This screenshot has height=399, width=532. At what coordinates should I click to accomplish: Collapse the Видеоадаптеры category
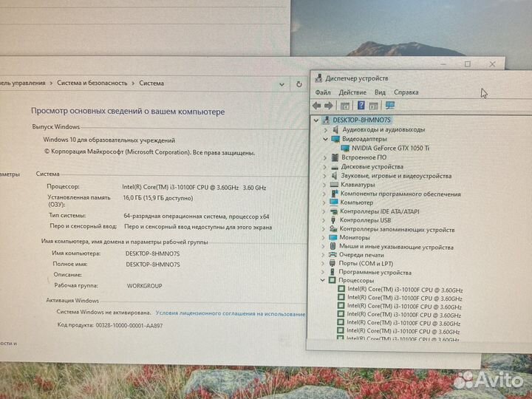pos(324,139)
